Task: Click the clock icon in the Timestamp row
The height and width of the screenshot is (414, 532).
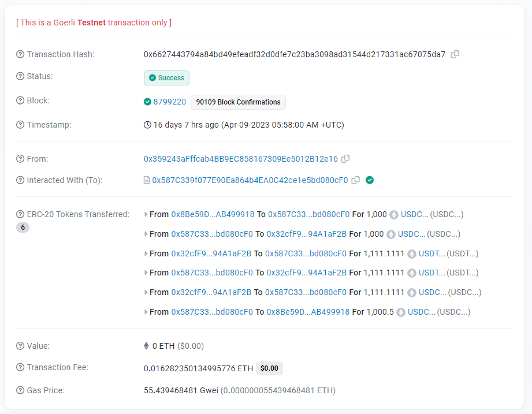Action: pos(147,125)
